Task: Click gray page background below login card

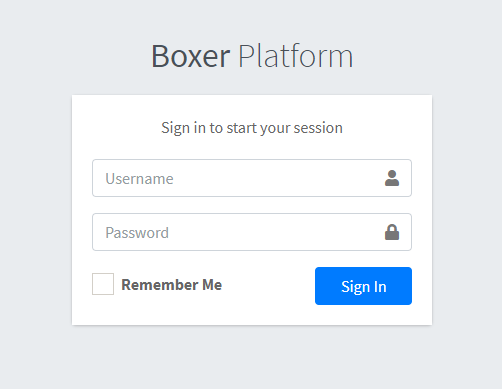Action: click(x=252, y=357)
